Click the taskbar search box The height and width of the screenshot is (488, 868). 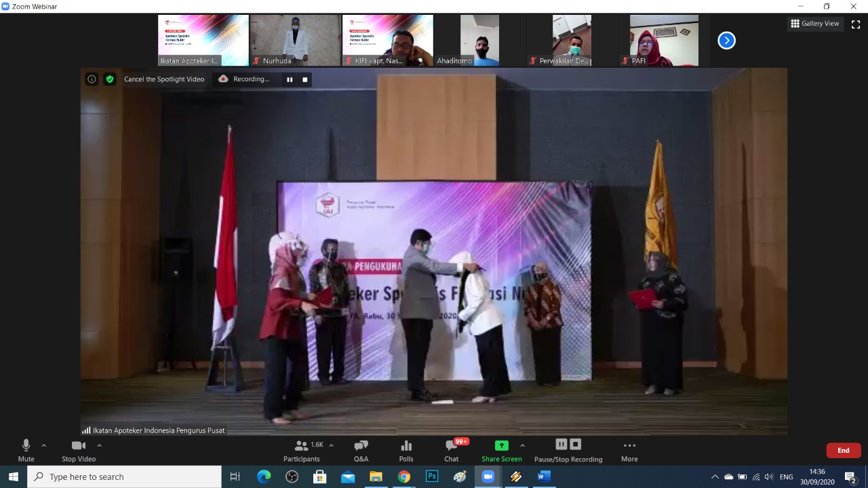coord(125,476)
